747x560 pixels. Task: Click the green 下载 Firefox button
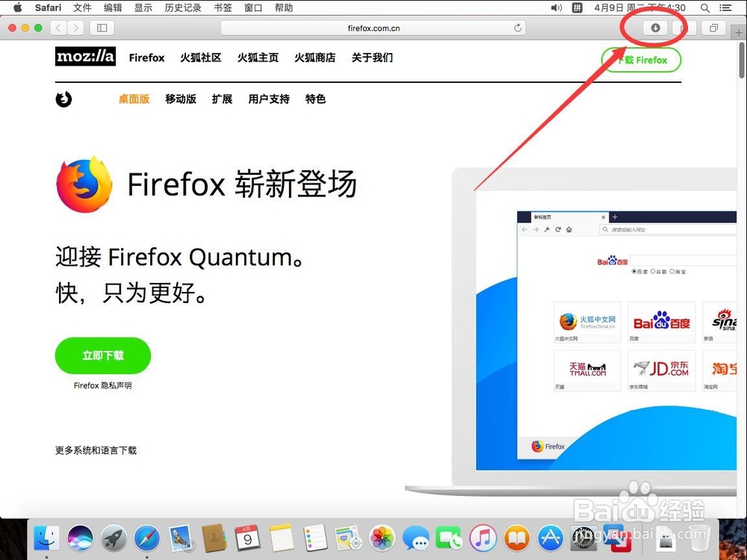click(x=641, y=60)
